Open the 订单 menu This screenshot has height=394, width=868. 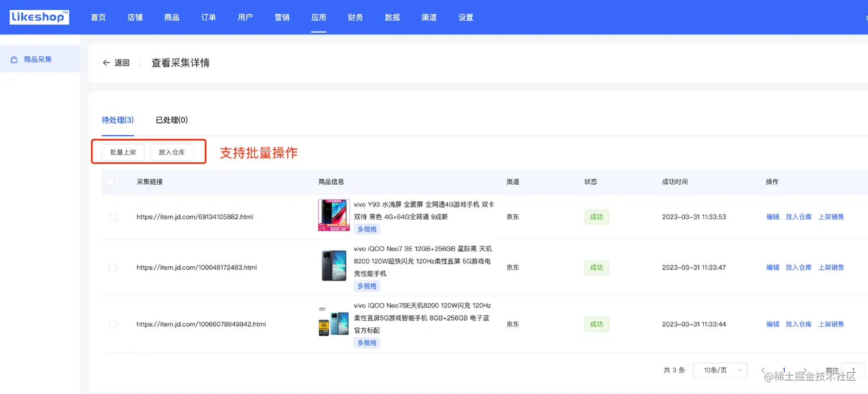point(208,17)
